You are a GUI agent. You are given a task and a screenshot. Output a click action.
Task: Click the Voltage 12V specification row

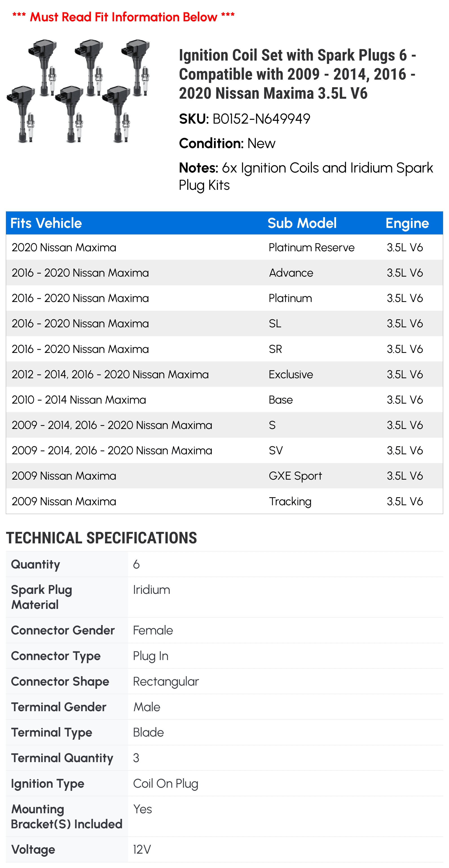coord(224,849)
